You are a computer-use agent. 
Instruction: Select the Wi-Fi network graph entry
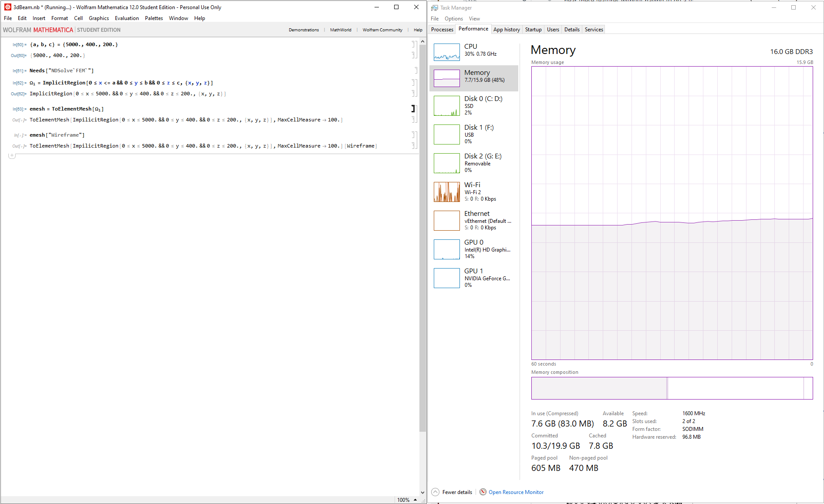click(474, 192)
